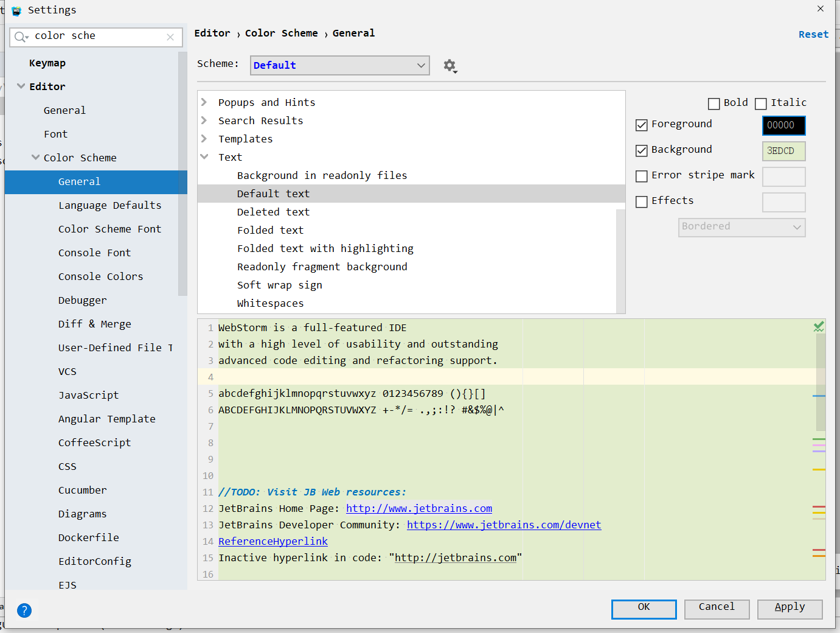Click the help question mark icon
This screenshot has width=840, height=633.
pos(24,610)
